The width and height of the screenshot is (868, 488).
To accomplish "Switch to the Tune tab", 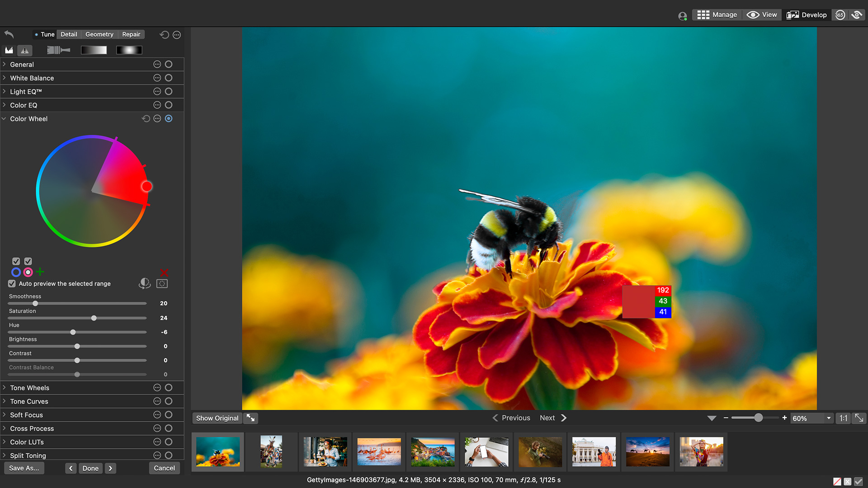I will coord(44,34).
